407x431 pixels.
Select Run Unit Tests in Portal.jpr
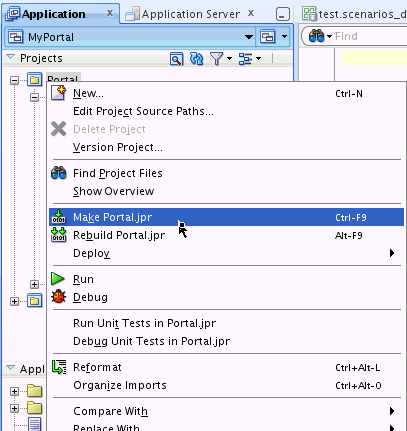pos(226,323)
